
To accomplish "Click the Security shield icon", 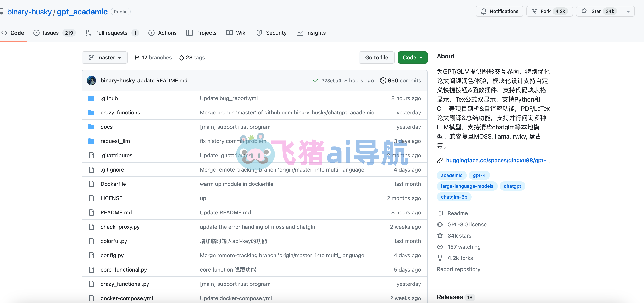I will [259, 33].
